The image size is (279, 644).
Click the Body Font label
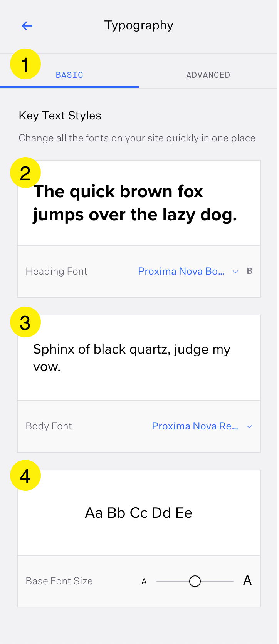pyautogui.click(x=49, y=426)
